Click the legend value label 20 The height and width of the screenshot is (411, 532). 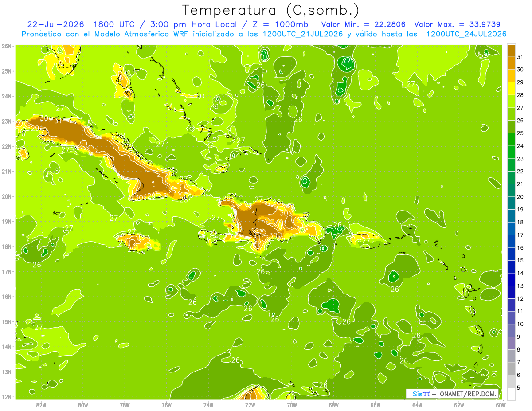point(520,196)
